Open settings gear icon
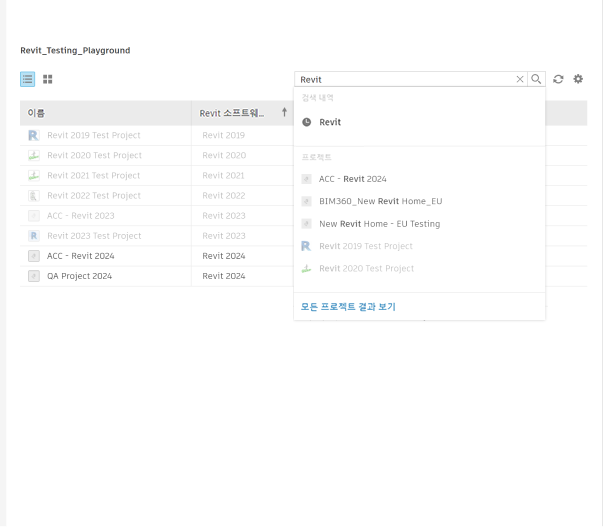Image resolution: width=603 pixels, height=527 pixels. [x=578, y=79]
